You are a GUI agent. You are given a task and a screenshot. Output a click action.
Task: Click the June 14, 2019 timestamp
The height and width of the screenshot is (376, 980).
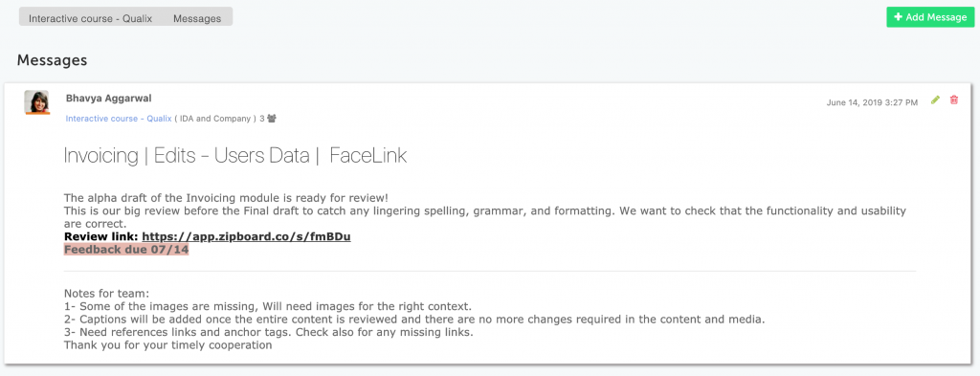pyautogui.click(x=872, y=102)
